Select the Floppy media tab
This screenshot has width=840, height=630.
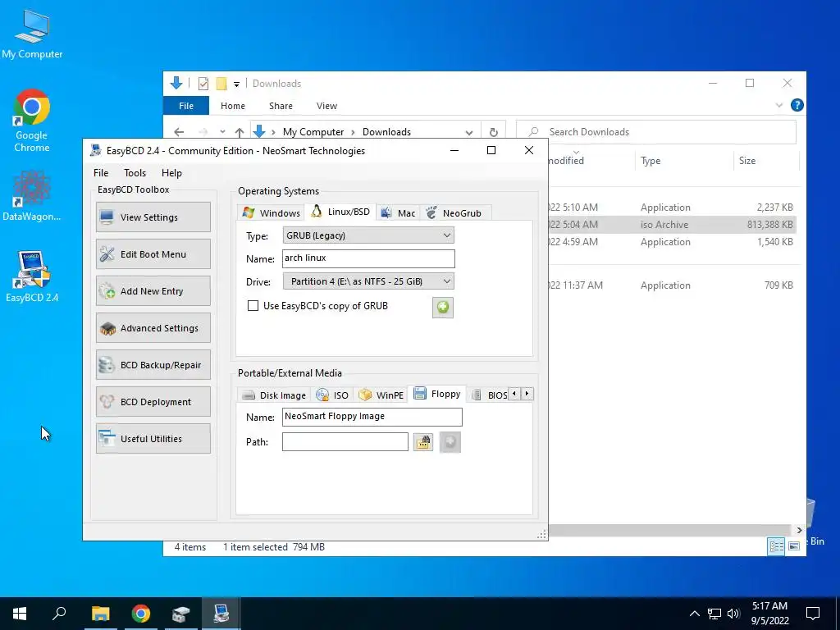(x=437, y=394)
